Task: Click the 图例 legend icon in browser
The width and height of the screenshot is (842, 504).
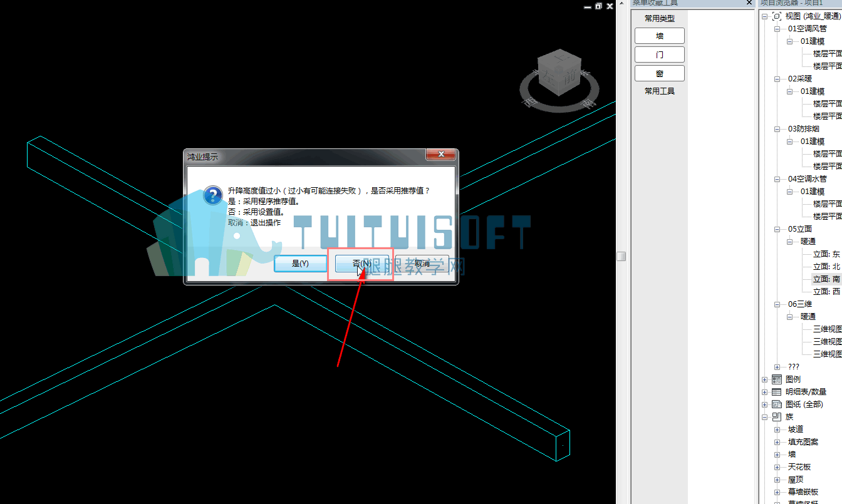Action: click(777, 379)
